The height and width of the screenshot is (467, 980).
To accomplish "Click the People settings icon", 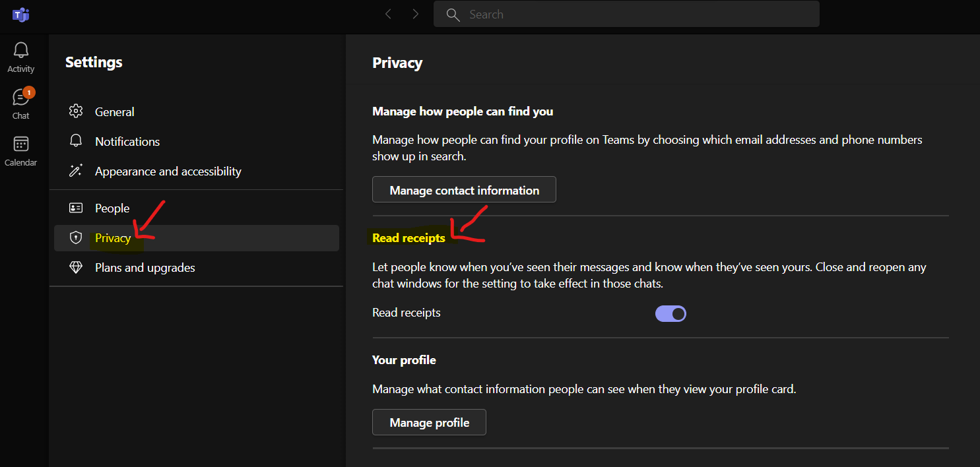I will pos(76,207).
